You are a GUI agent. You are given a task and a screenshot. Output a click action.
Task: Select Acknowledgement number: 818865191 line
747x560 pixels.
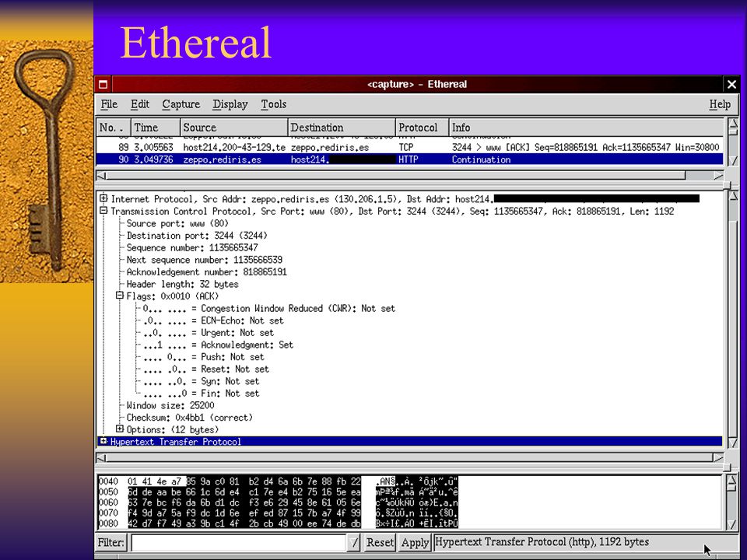207,272
